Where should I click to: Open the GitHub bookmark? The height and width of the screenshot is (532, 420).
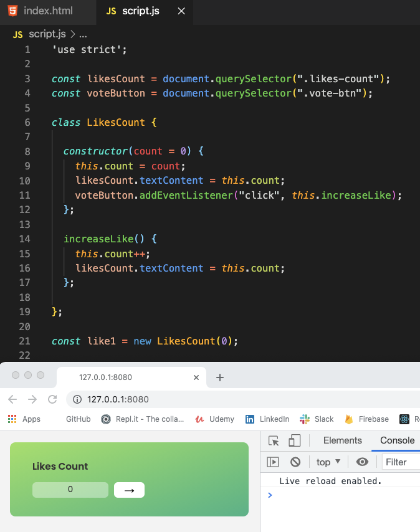click(x=79, y=419)
